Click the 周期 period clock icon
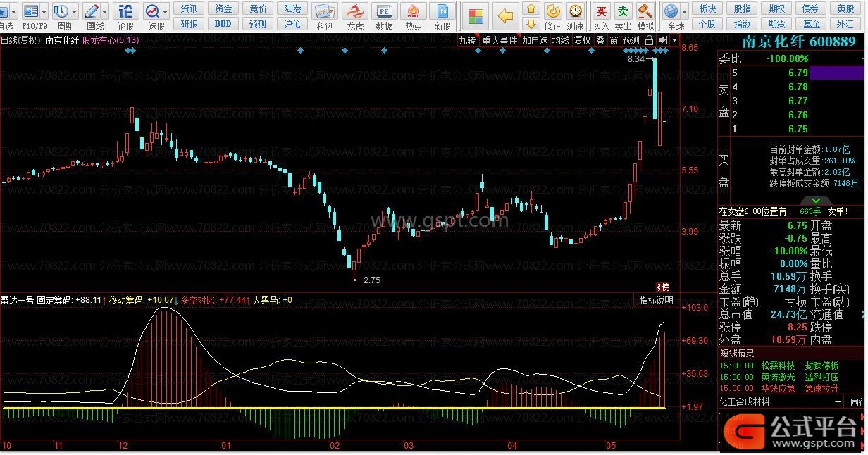 (x=61, y=11)
